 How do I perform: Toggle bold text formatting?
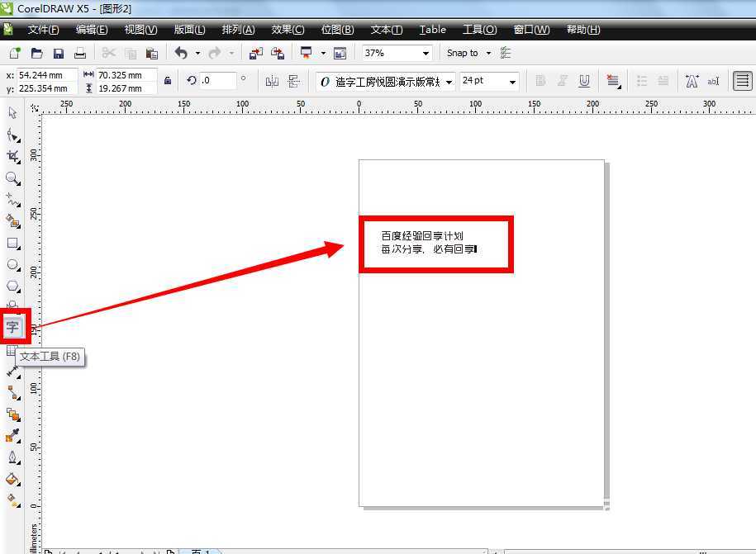[541, 81]
